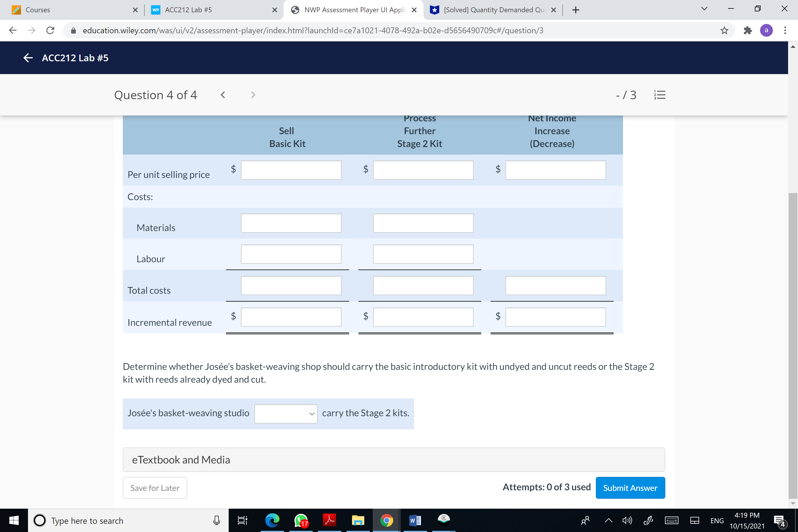The image size is (798, 532).
Task: Show hidden icons in the system tray
Action: (x=608, y=520)
